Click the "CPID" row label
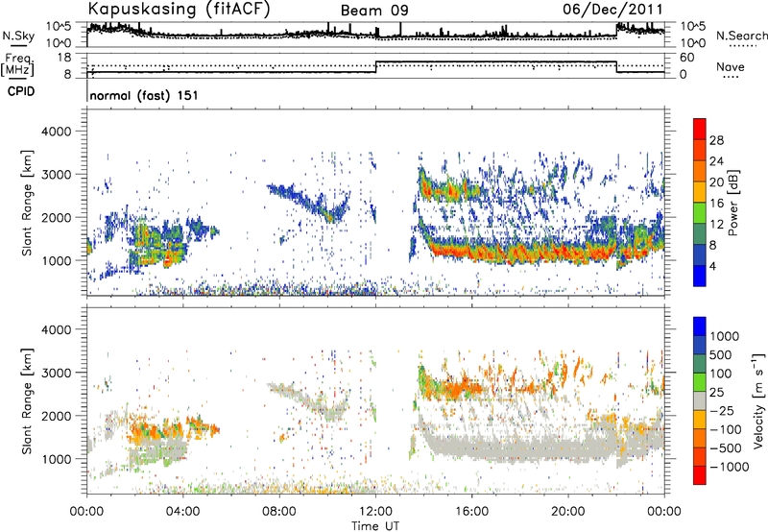 (x=21, y=91)
